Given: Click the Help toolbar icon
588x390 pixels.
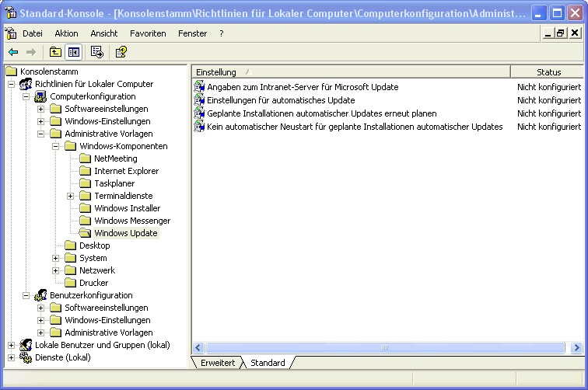Looking at the screenshot, I should coord(121,52).
